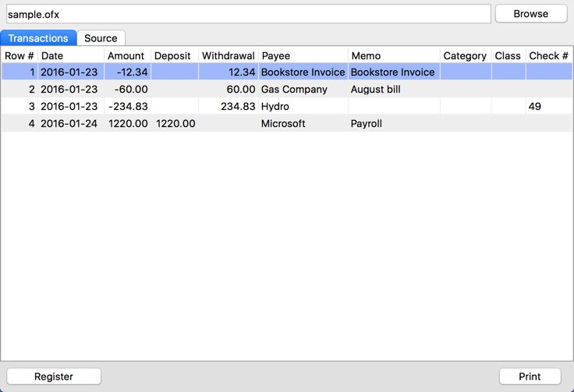Click the Print button

pyautogui.click(x=530, y=376)
